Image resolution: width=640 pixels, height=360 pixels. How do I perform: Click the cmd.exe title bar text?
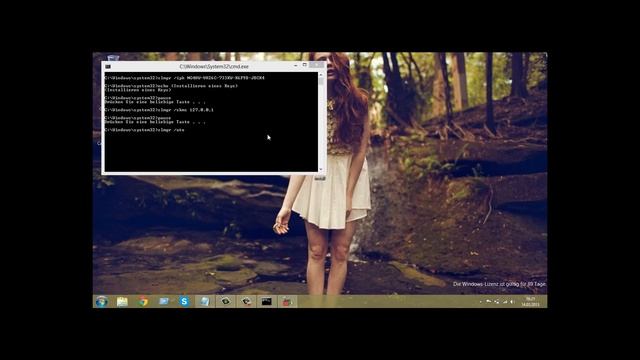click(x=214, y=66)
